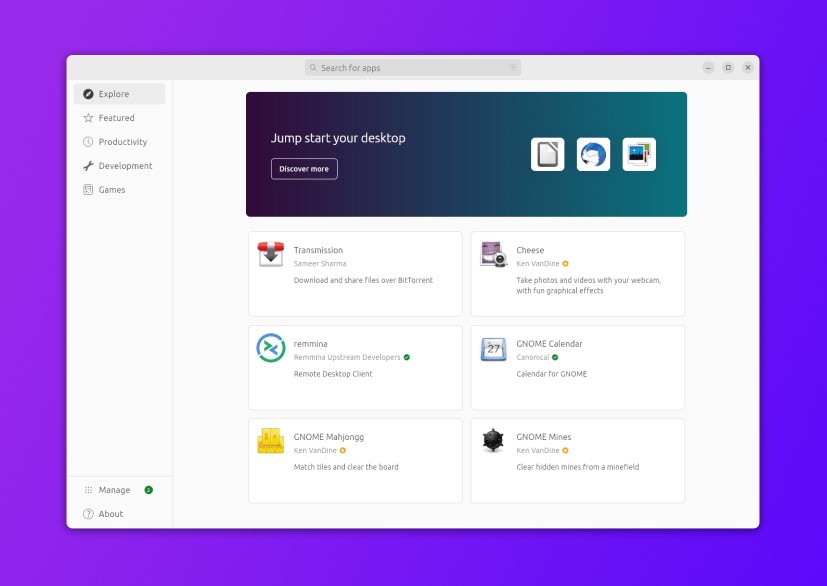Open the Development category

click(119, 166)
